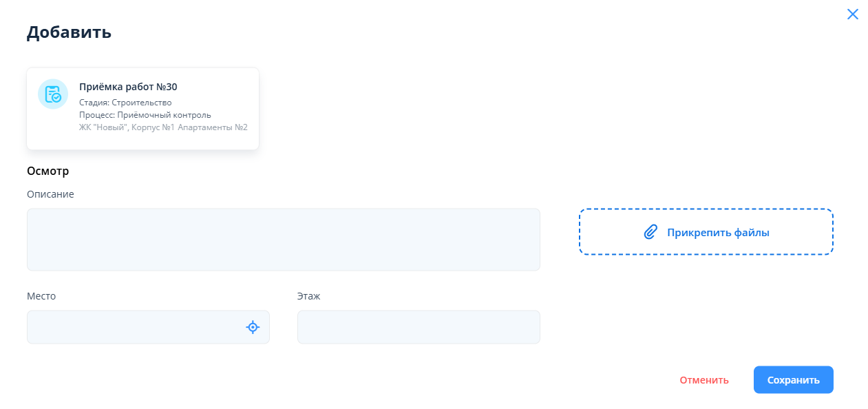Click into the Место input field
Image resolution: width=868 pixels, height=409 pixels.
point(134,327)
